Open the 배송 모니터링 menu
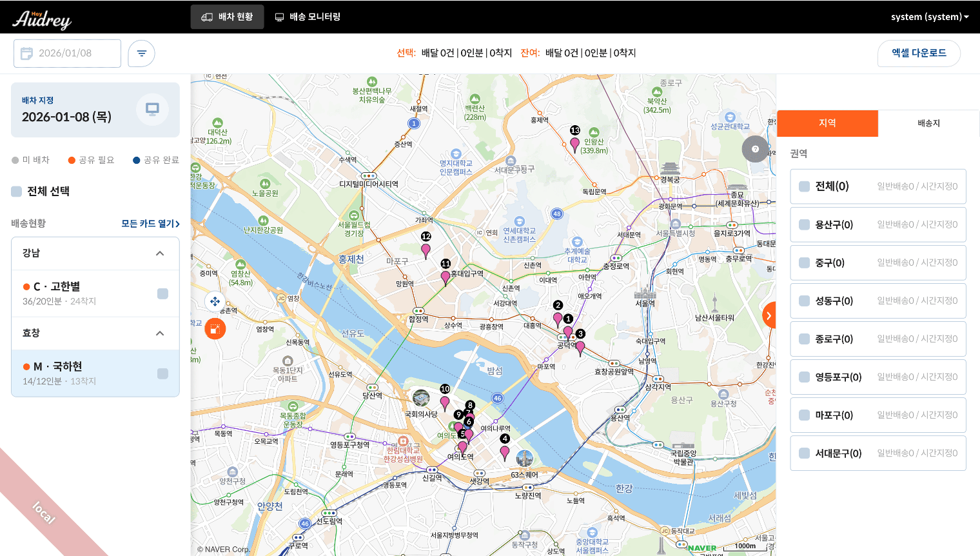The image size is (980, 556). (x=308, y=17)
